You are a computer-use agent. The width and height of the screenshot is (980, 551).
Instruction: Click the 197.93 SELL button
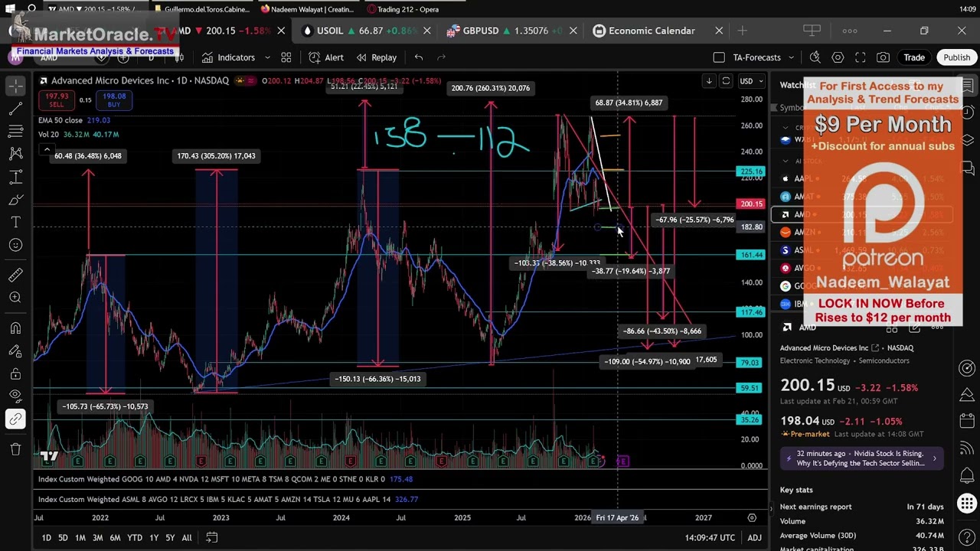coord(57,101)
